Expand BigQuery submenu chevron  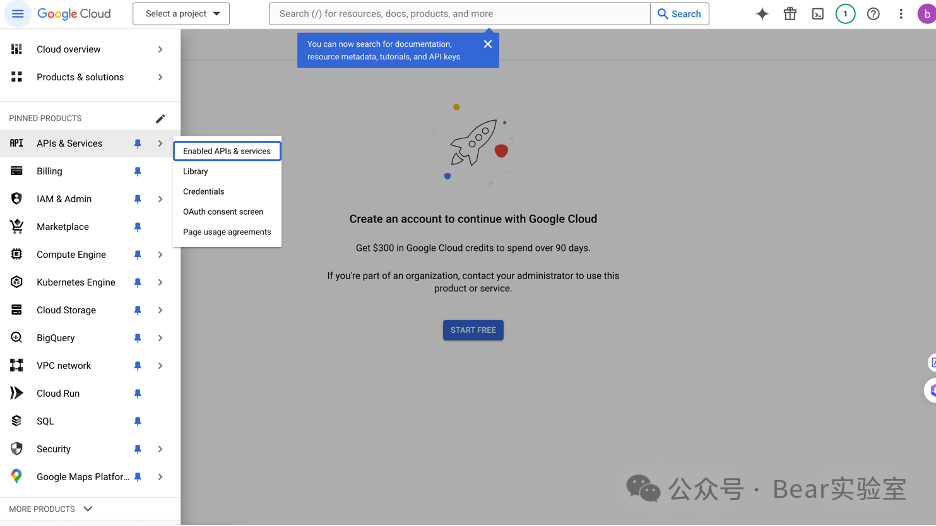click(160, 338)
